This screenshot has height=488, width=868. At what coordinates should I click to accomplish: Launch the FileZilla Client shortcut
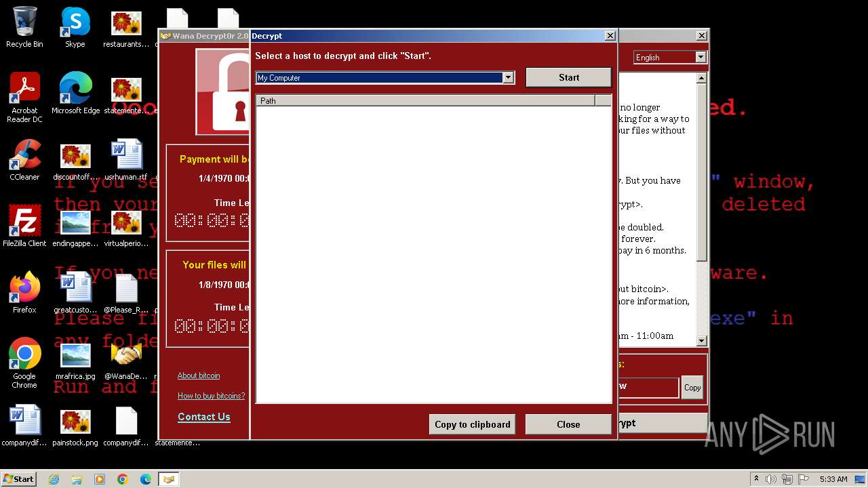24,226
